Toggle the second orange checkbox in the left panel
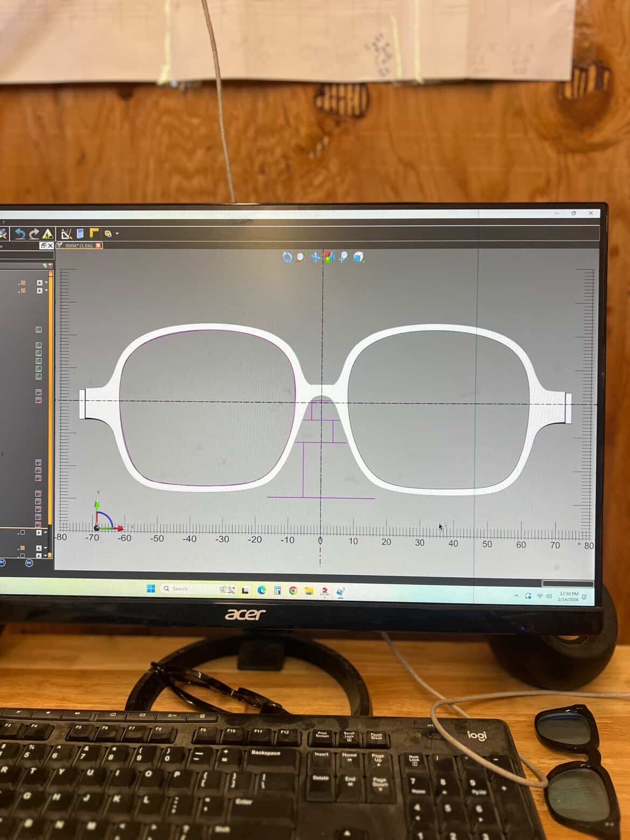This screenshot has height=840, width=630. coord(23,291)
